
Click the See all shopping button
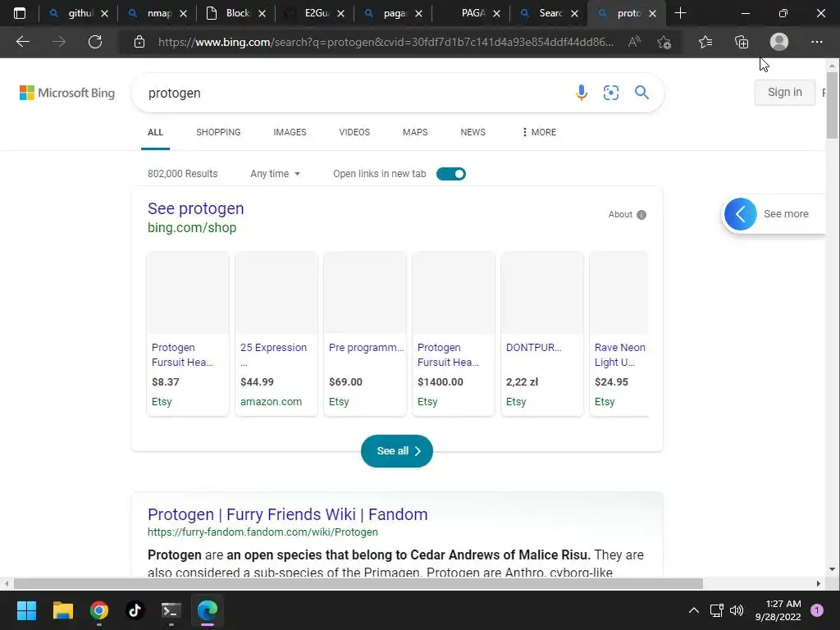397,451
